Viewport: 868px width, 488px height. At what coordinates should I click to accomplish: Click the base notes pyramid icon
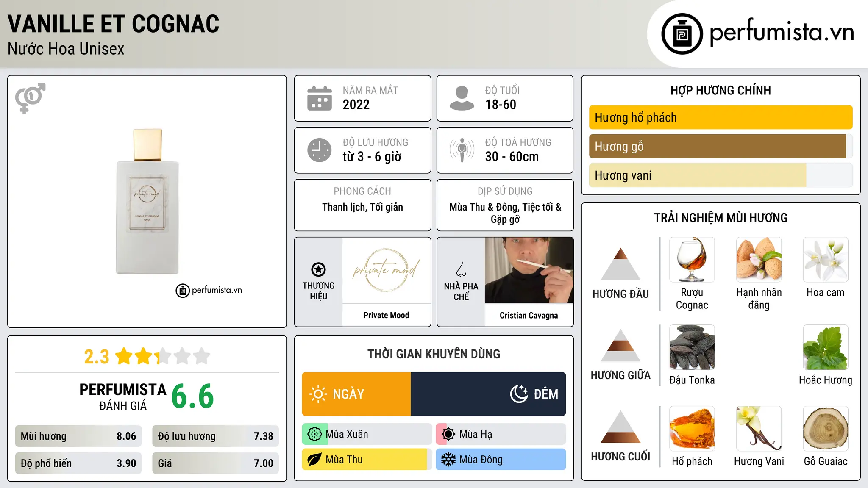coord(620,427)
